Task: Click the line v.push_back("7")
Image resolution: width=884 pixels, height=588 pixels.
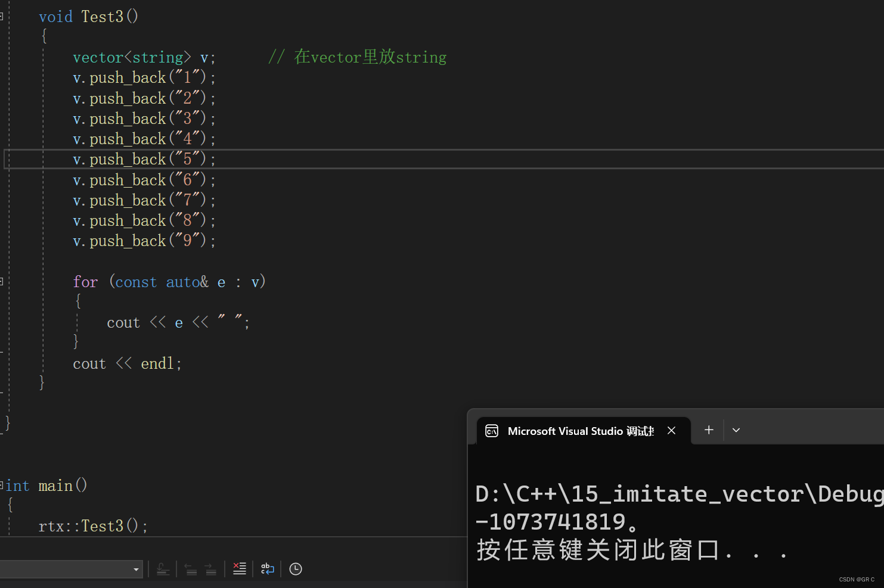Action: pos(144,200)
